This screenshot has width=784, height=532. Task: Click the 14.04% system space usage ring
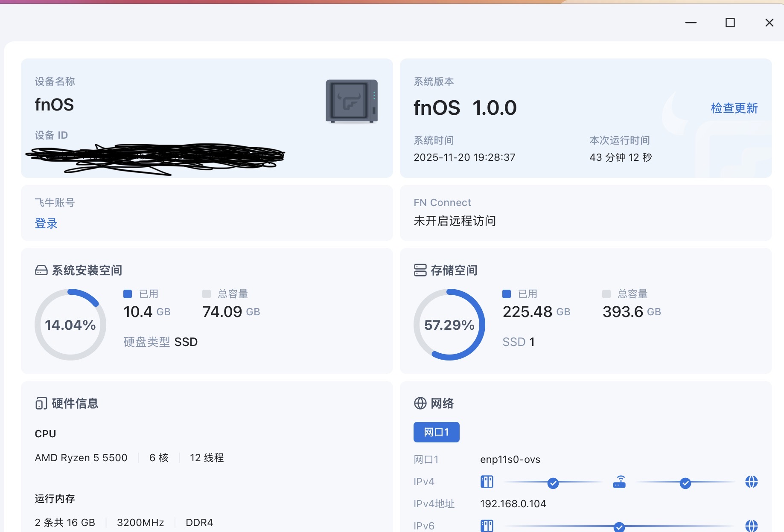point(70,325)
